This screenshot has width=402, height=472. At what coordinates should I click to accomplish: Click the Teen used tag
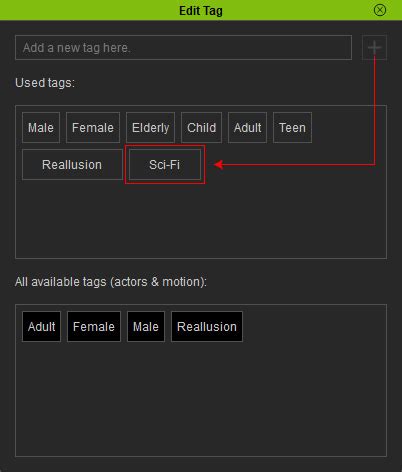coord(292,128)
